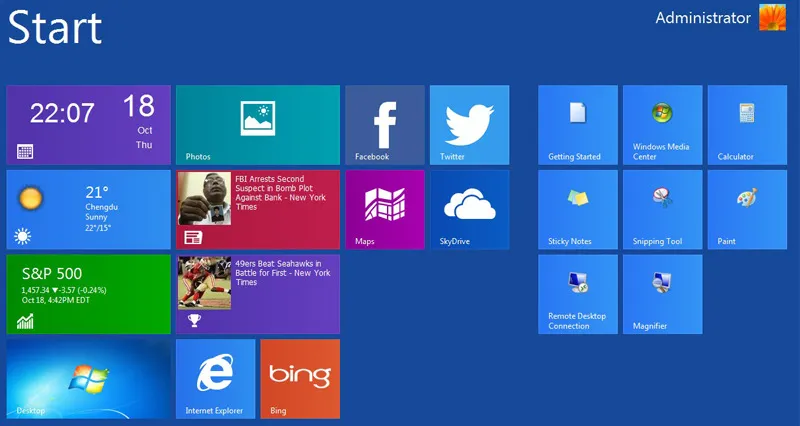Image resolution: width=800 pixels, height=426 pixels.
Task: Click the Administrator profile picture
Action: tap(772, 18)
